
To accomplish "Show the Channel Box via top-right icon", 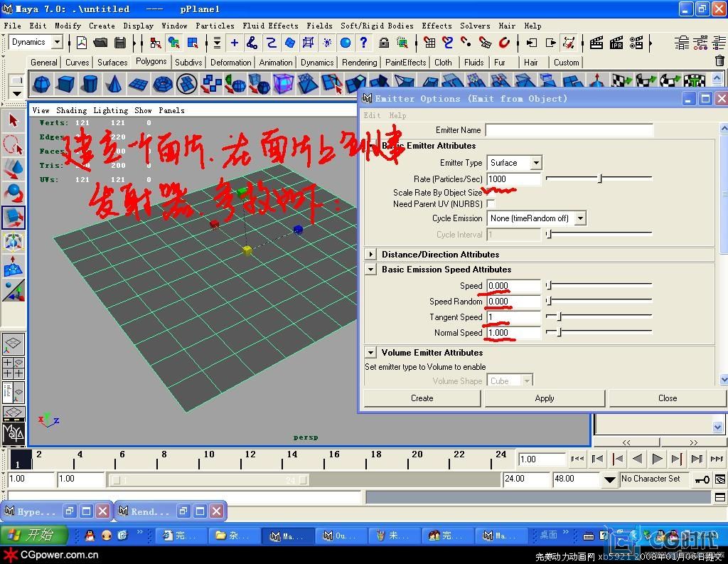I will [719, 43].
